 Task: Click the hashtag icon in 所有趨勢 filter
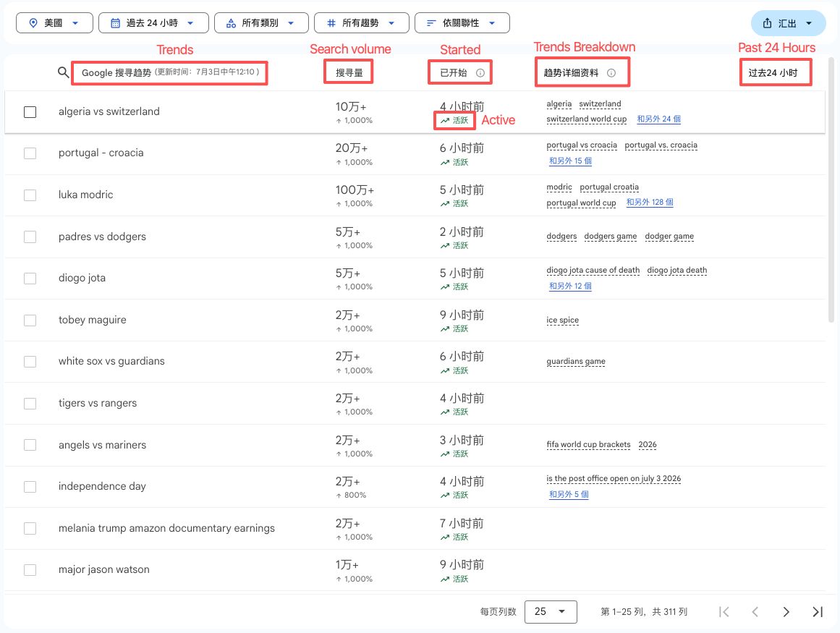click(331, 23)
